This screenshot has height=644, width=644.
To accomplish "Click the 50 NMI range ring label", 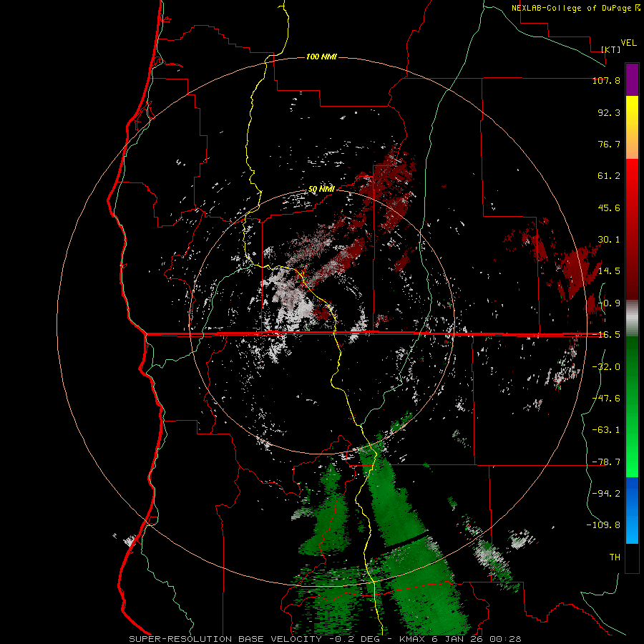I will tap(321, 190).
